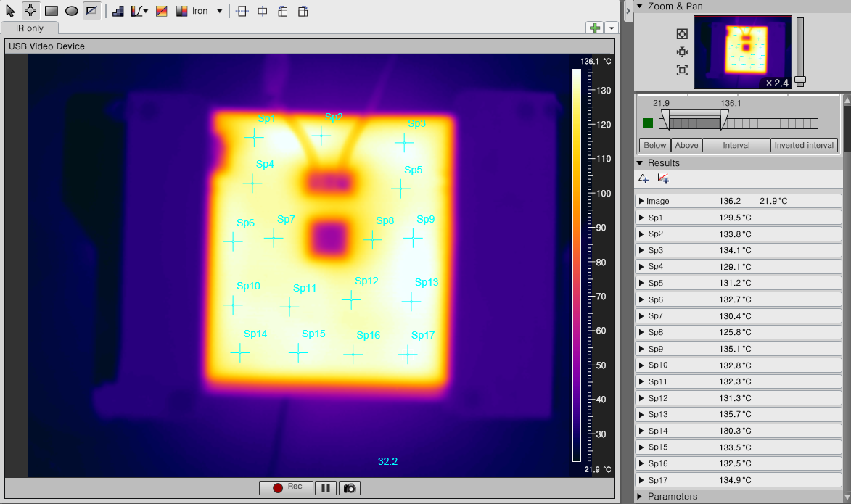Toggle the Below isotherm mode
The height and width of the screenshot is (504, 851).
click(654, 145)
